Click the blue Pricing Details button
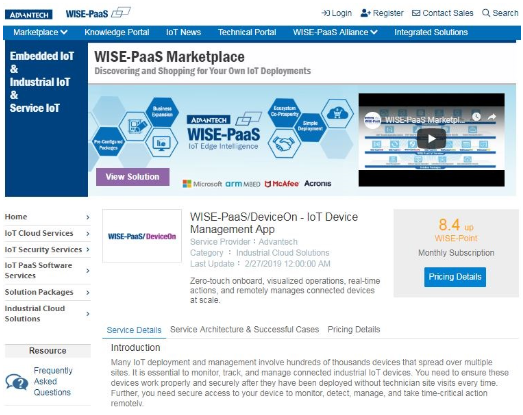523x415 pixels. (x=455, y=277)
